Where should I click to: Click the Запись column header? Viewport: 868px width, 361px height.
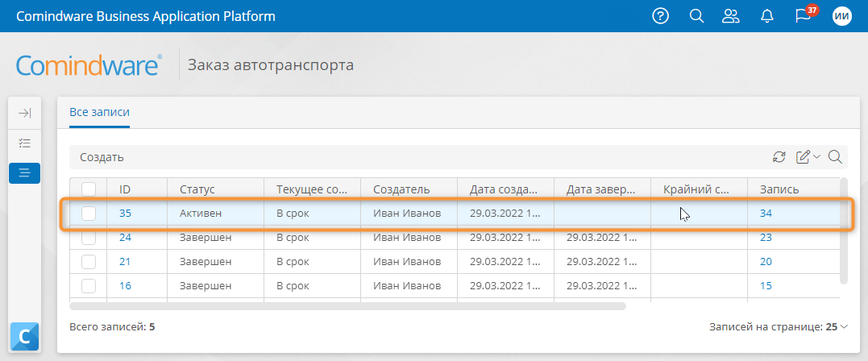coord(793,189)
